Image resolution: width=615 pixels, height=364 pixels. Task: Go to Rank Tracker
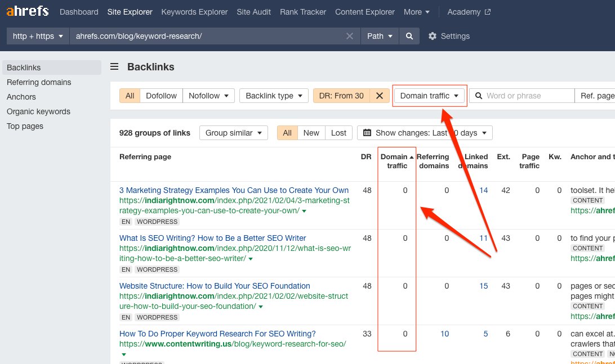tap(303, 12)
